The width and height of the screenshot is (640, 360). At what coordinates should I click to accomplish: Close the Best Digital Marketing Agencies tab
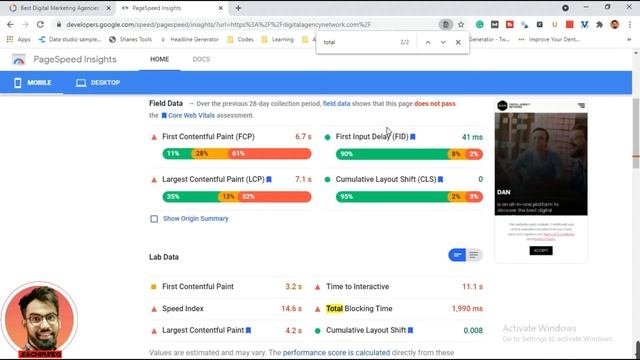(109, 8)
